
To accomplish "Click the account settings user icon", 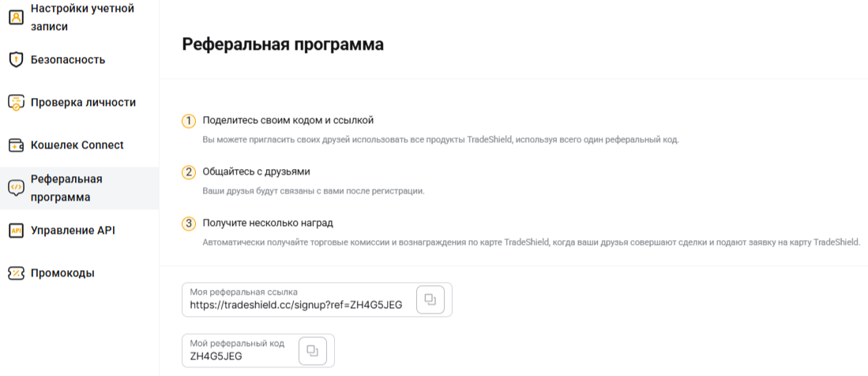I will (x=16, y=17).
